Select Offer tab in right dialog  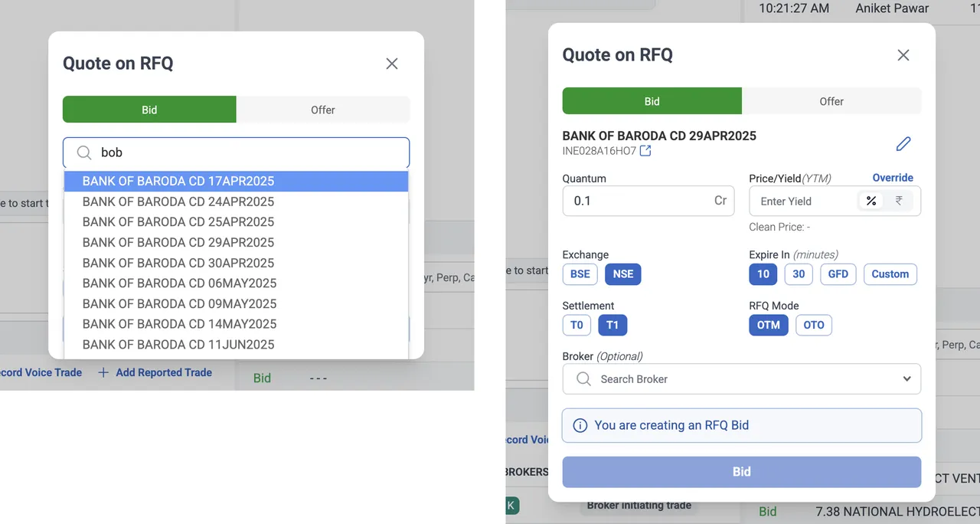tap(831, 101)
